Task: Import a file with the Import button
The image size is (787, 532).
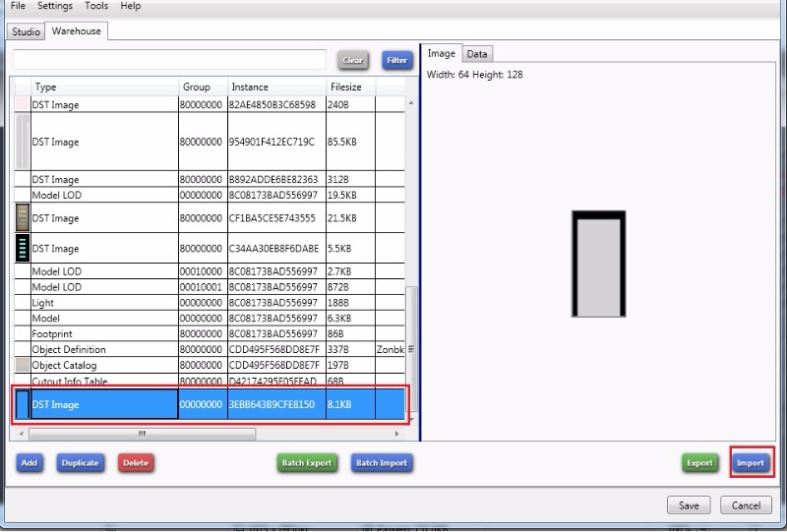Action: (751, 462)
